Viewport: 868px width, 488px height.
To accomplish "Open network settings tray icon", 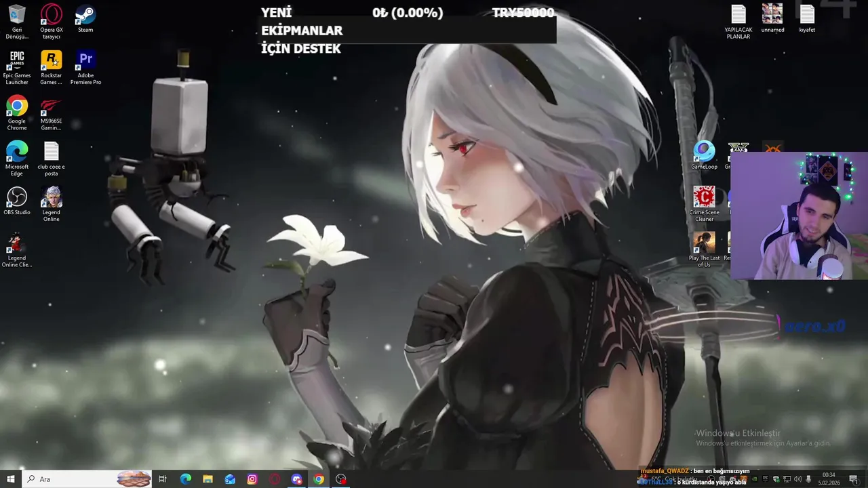I will pos(787,479).
